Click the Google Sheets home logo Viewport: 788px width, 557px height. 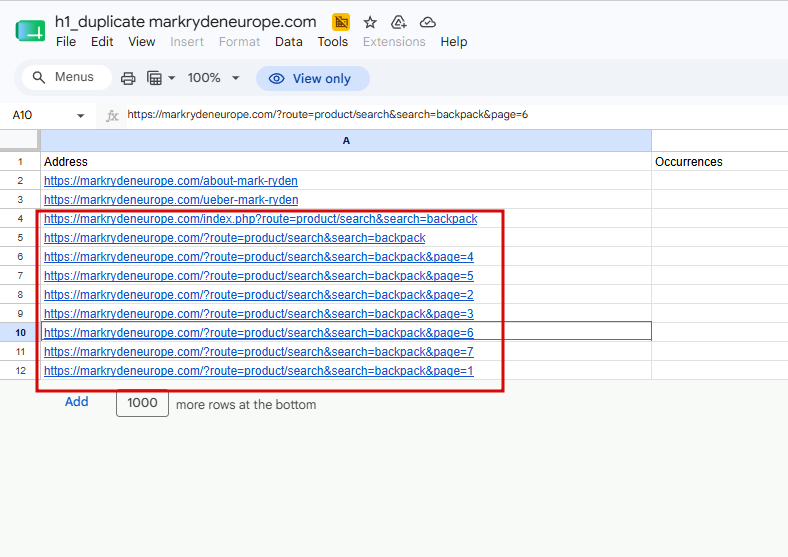(x=30, y=31)
